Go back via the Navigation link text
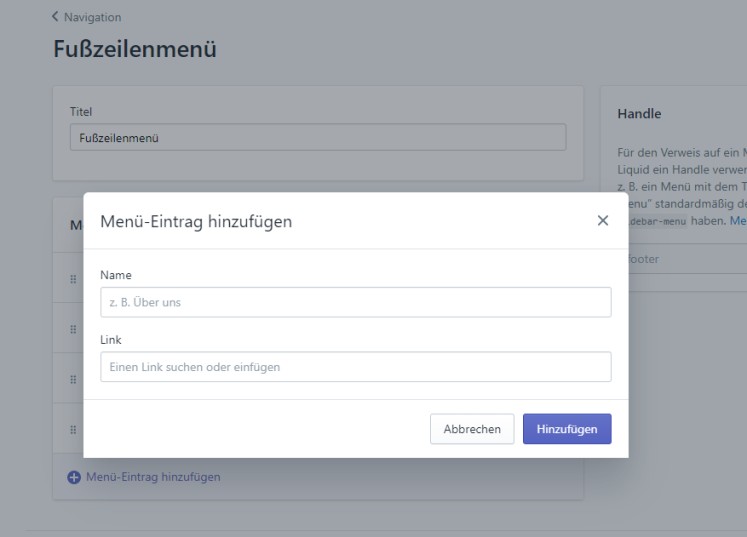This screenshot has width=747, height=537. tap(92, 17)
